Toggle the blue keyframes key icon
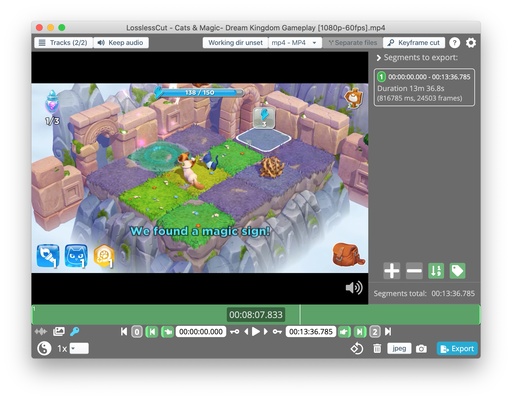This screenshot has width=512, height=400. click(x=75, y=331)
